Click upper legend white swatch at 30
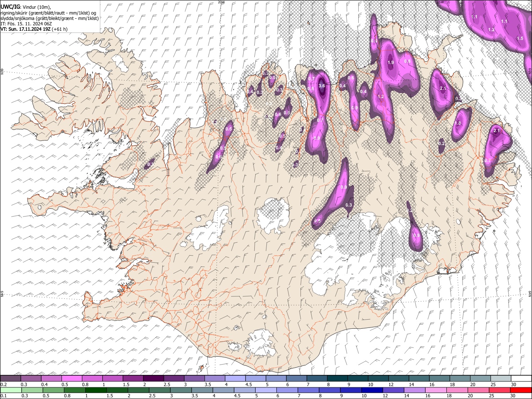The width and height of the screenshot is (532, 399). tap(521, 378)
